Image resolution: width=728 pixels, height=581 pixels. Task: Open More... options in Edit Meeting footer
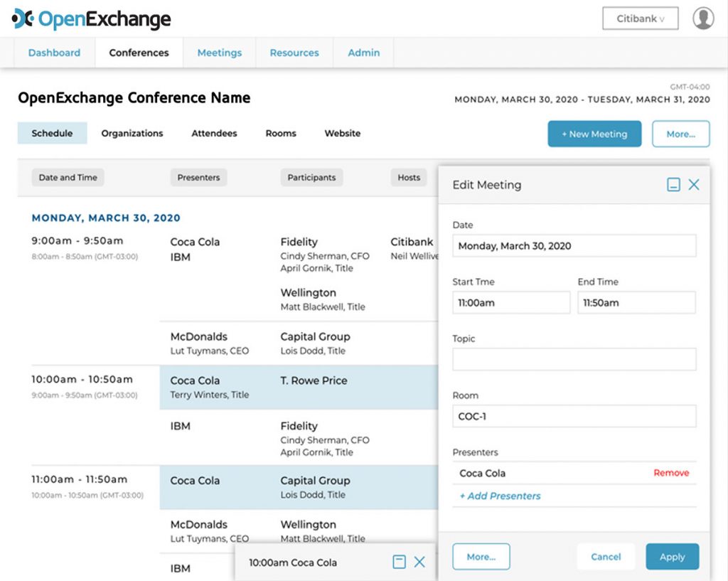click(481, 557)
